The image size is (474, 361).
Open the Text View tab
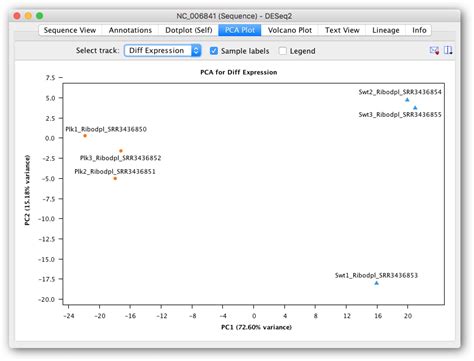[x=342, y=30]
